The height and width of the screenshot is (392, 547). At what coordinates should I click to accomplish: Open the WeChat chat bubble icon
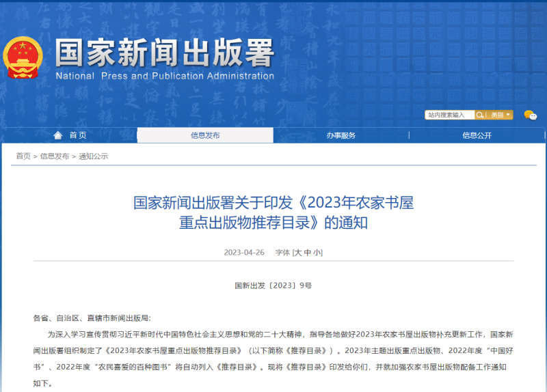point(531,115)
